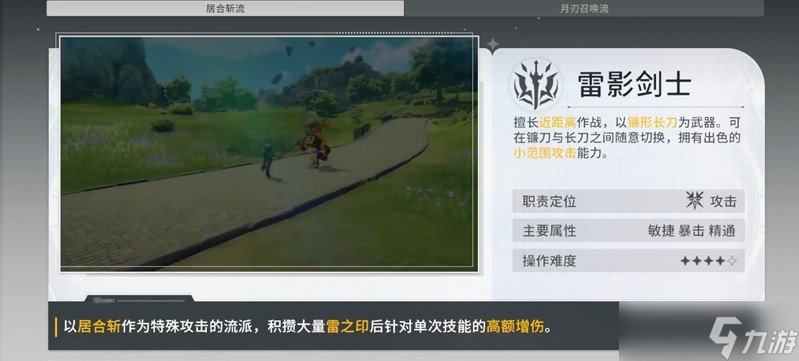The height and width of the screenshot is (361, 799).
Task: Click the highlighted 高额增伤 keyword
Action: (515, 326)
